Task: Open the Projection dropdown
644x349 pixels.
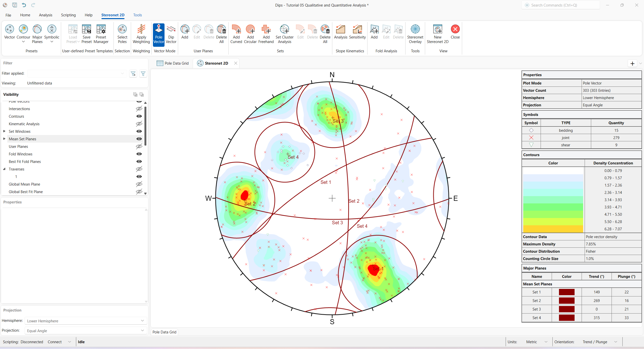Action: point(142,331)
